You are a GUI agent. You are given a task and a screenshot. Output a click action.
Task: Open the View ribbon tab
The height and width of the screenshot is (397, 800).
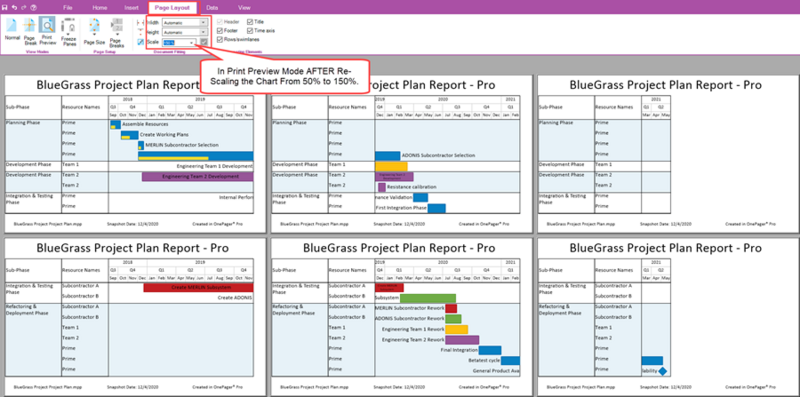[x=244, y=8]
